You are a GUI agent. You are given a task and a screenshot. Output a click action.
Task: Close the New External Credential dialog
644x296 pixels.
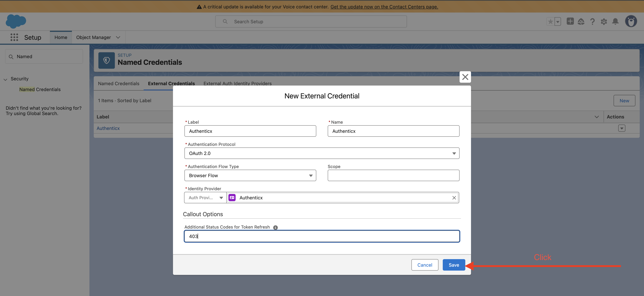(465, 77)
